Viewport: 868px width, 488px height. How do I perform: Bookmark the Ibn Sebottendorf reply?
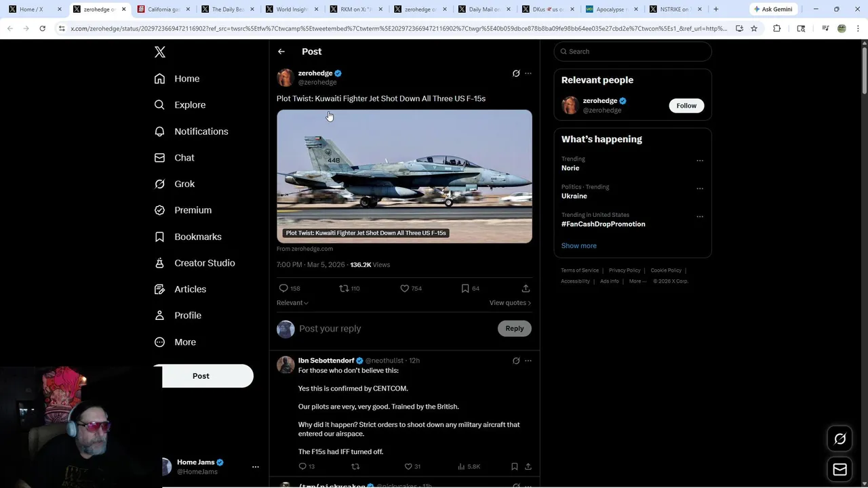tap(515, 466)
